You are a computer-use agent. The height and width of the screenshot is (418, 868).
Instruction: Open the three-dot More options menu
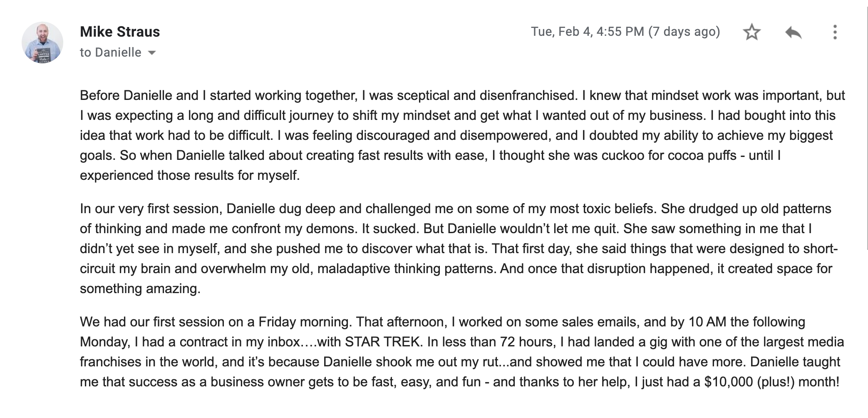835,32
